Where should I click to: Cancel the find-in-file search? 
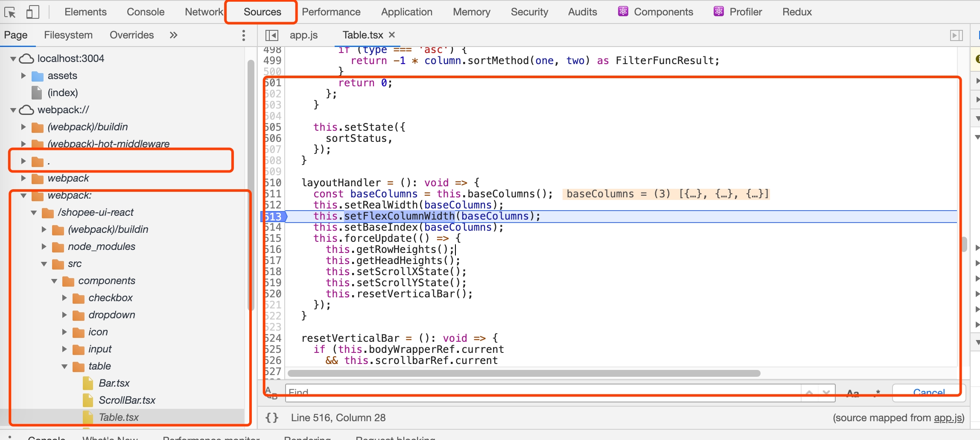coord(928,393)
